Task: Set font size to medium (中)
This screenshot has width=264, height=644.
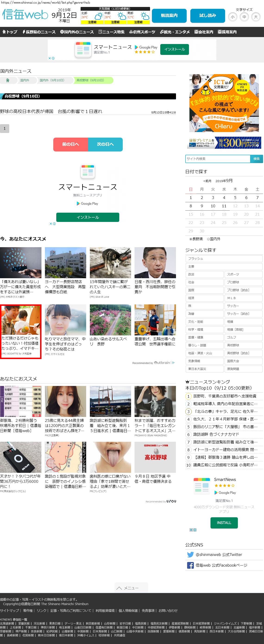Action: [x=244, y=17]
